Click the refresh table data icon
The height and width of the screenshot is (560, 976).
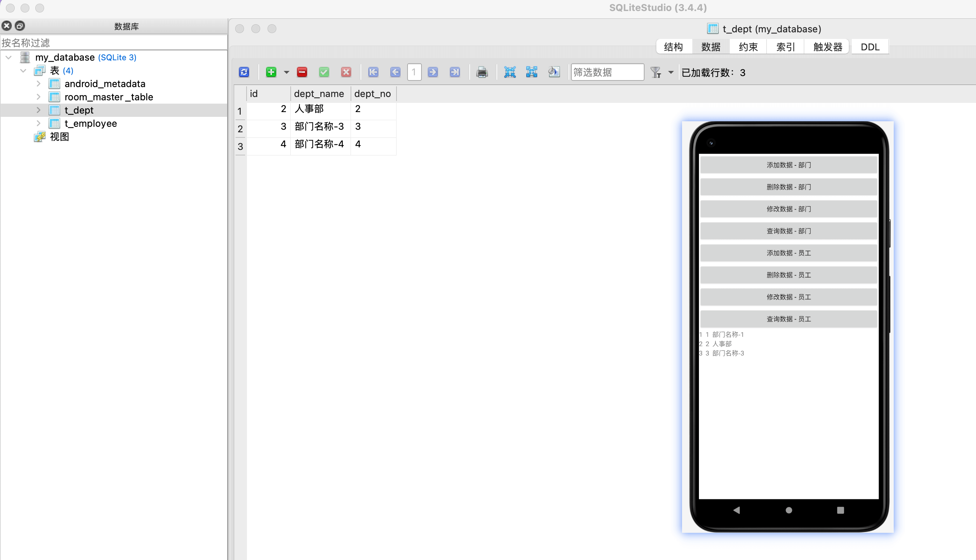(x=244, y=72)
